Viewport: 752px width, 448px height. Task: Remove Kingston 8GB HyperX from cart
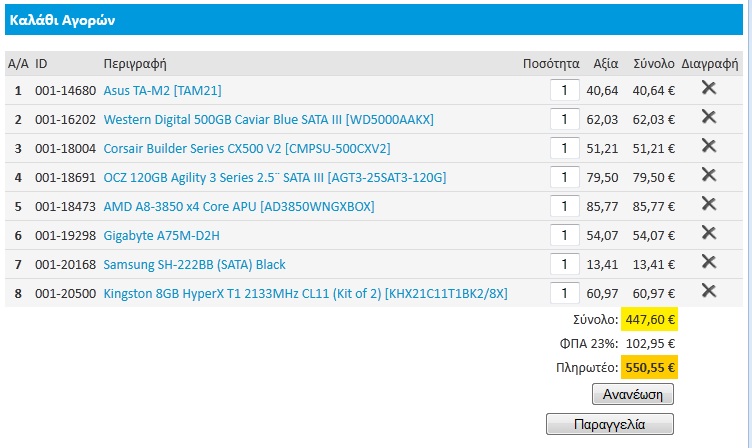coord(709,291)
